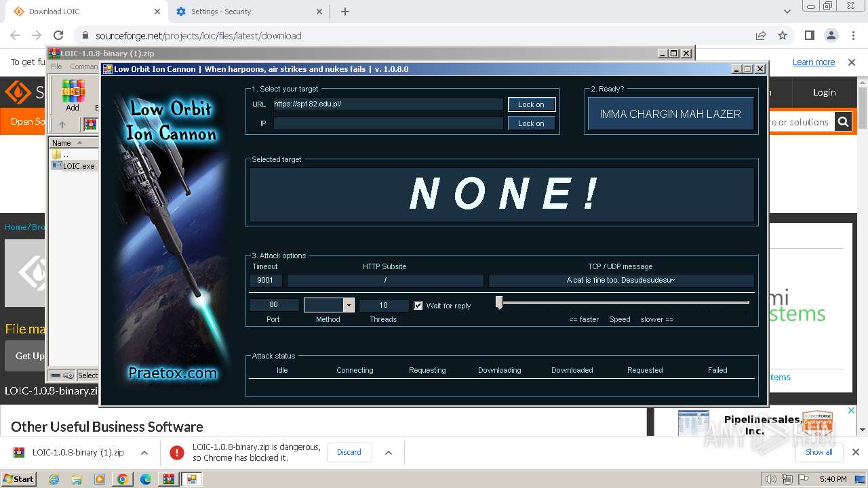This screenshot has height=488, width=868.
Task: Click the LOIC taskbar icon
Action: pyautogui.click(x=192, y=479)
